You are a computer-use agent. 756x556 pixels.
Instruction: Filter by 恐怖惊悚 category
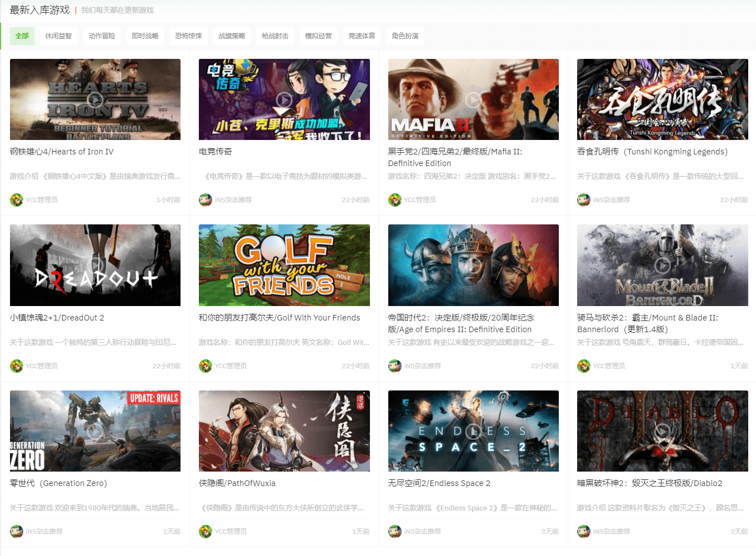point(188,36)
